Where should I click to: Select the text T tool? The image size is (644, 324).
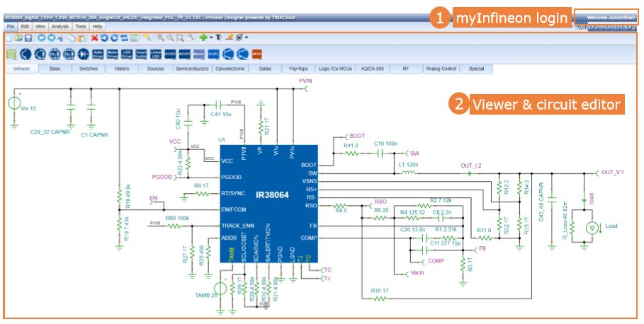coord(218,37)
